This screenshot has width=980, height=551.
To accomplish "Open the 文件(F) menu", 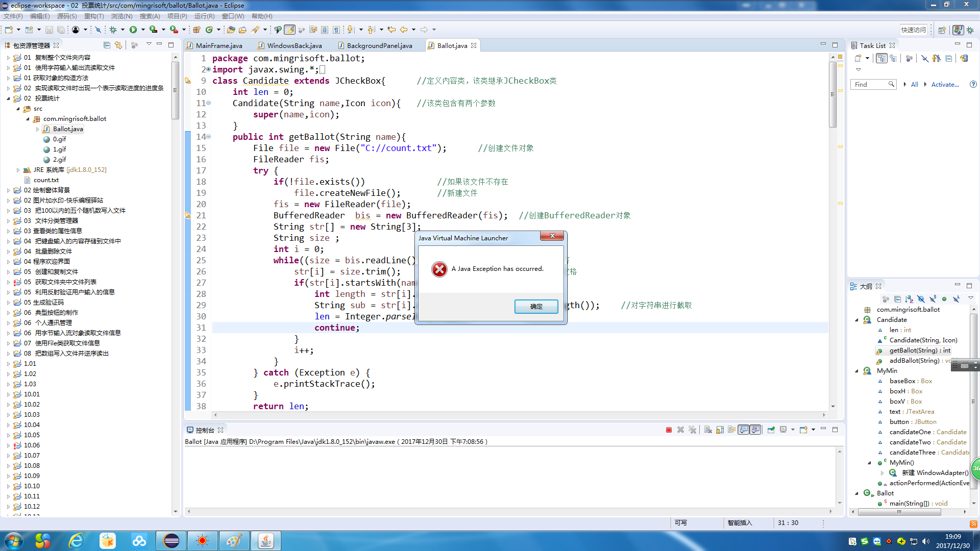I will 13,16.
